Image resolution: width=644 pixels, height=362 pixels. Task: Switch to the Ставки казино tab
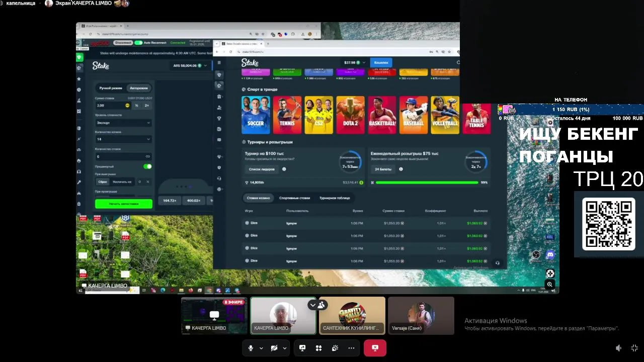pos(258,198)
